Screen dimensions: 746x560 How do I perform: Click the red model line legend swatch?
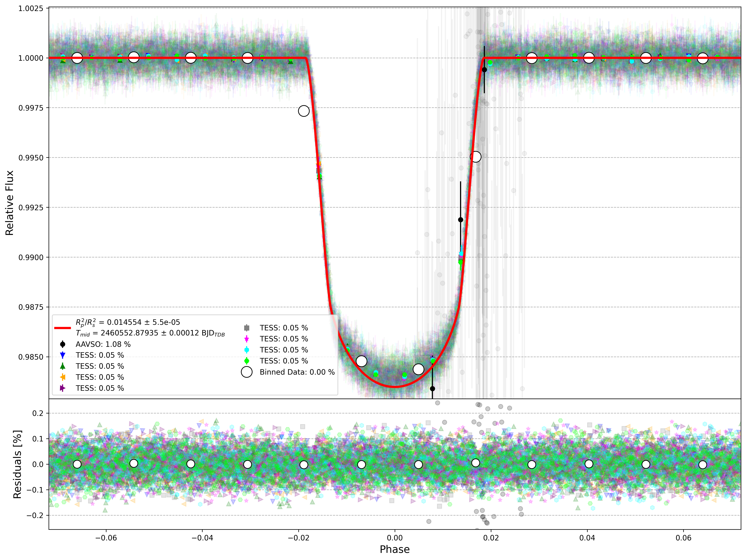62,328
